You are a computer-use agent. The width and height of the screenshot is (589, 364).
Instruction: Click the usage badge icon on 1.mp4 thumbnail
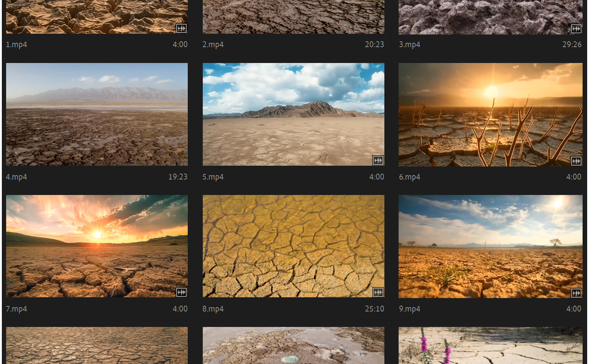coord(181,28)
